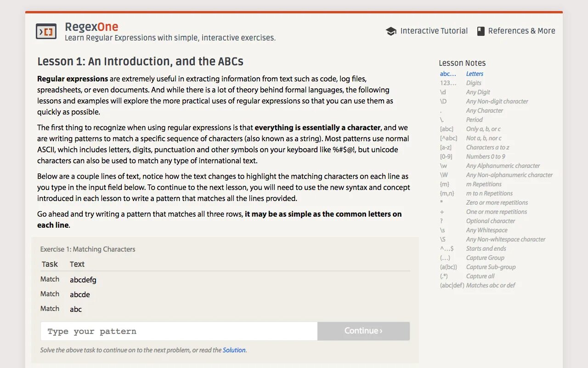Screen dimensions: 588x368
Task: Click the RegexOne site title
Action: [91, 27]
